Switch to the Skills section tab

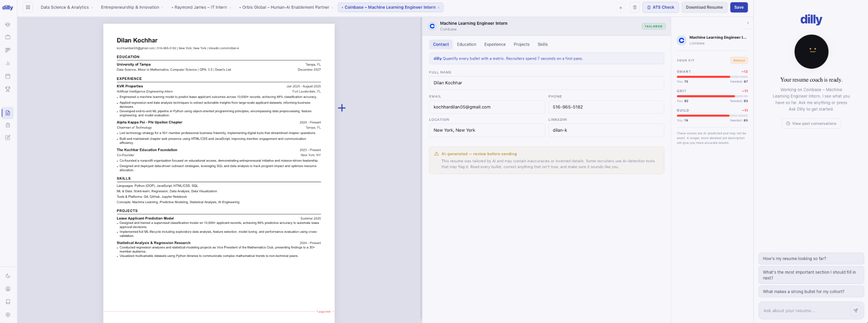542,44
